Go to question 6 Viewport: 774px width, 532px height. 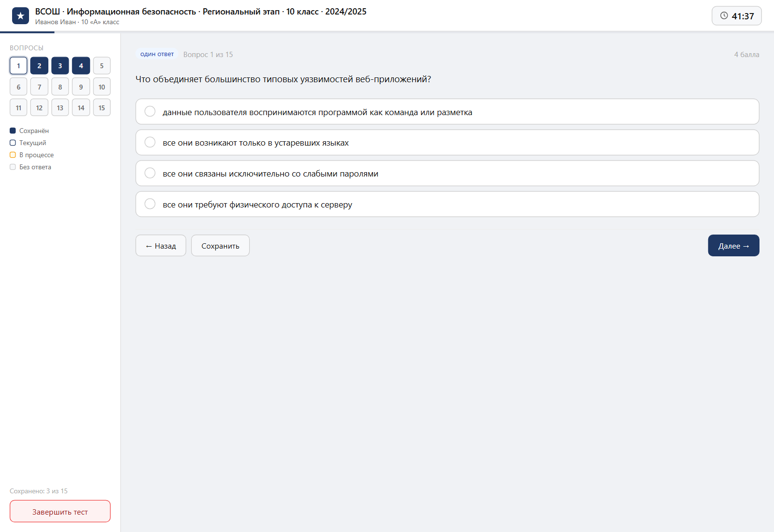click(18, 87)
